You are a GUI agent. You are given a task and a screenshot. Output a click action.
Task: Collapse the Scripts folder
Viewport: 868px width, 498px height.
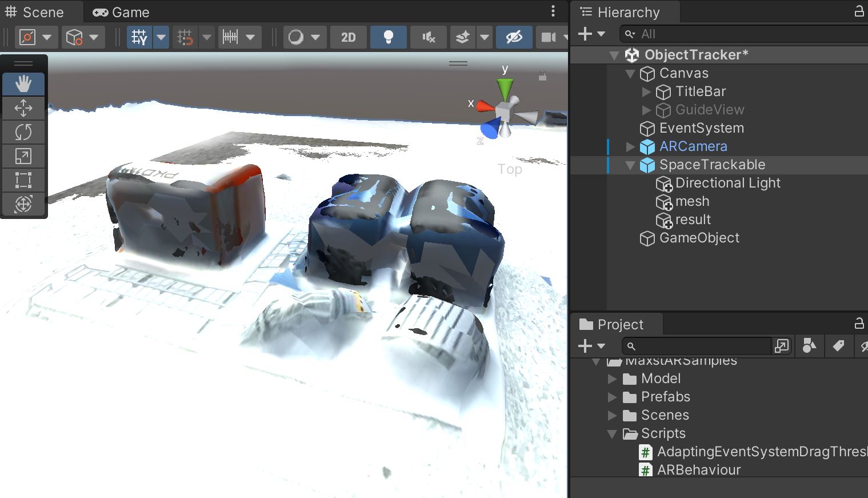point(612,434)
